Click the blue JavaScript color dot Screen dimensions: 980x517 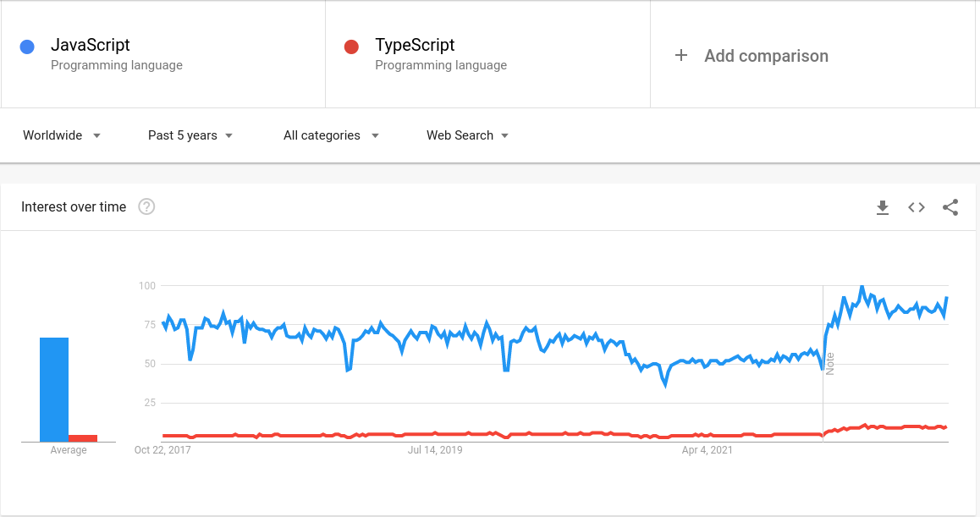click(x=27, y=47)
